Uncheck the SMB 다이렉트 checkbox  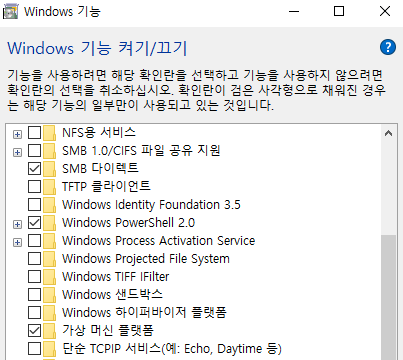[x=34, y=169]
